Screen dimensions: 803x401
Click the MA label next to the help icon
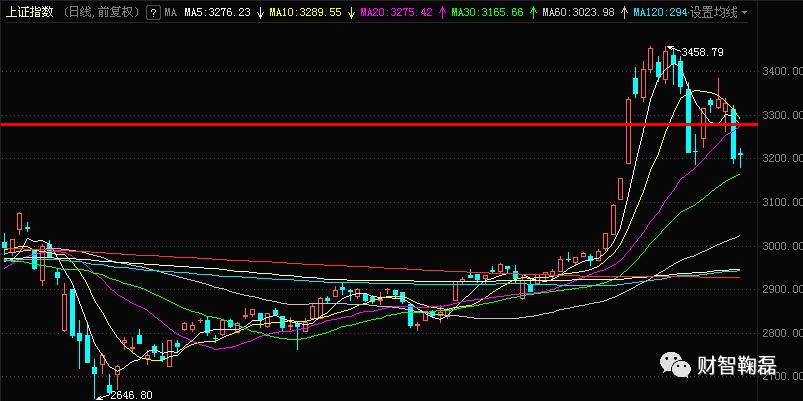pyautogui.click(x=170, y=13)
